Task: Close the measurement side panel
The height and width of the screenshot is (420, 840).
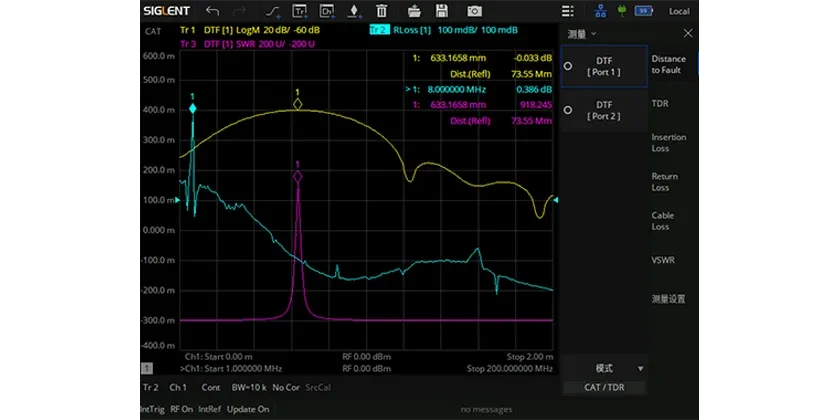Action: pyautogui.click(x=688, y=34)
